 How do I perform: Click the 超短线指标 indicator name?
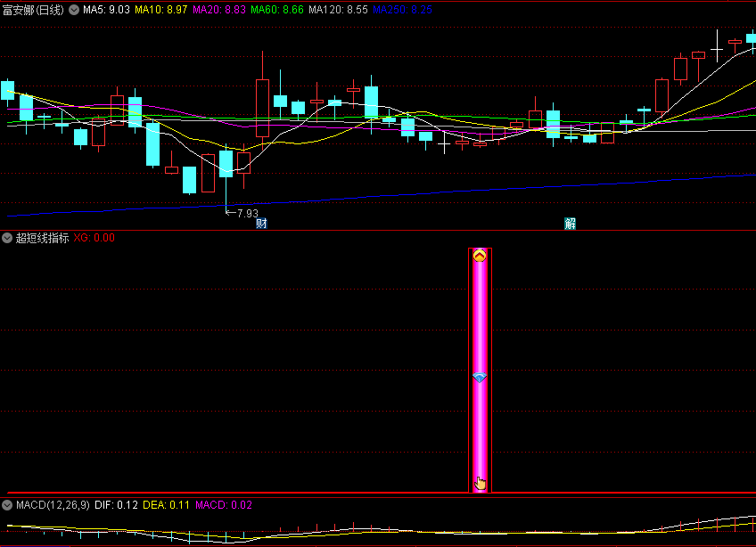click(43, 238)
